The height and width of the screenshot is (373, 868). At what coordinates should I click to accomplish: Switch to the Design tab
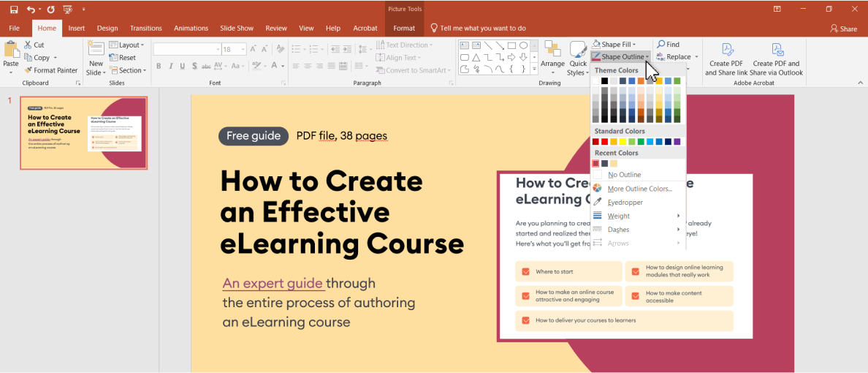click(107, 29)
